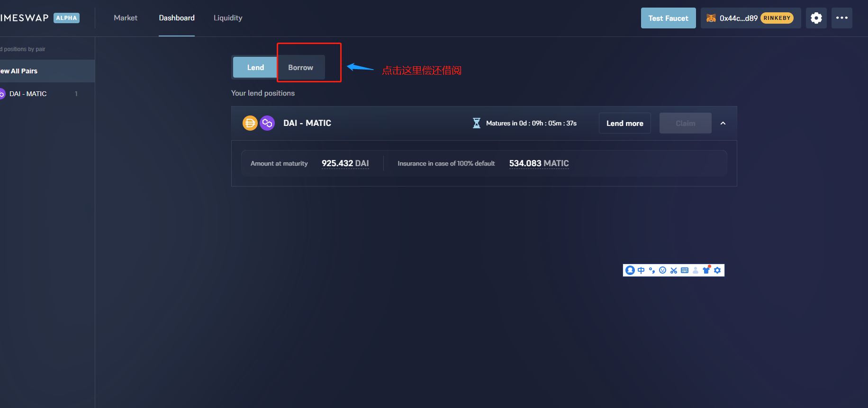
Task: Click the disabled Claim button
Action: [686, 123]
